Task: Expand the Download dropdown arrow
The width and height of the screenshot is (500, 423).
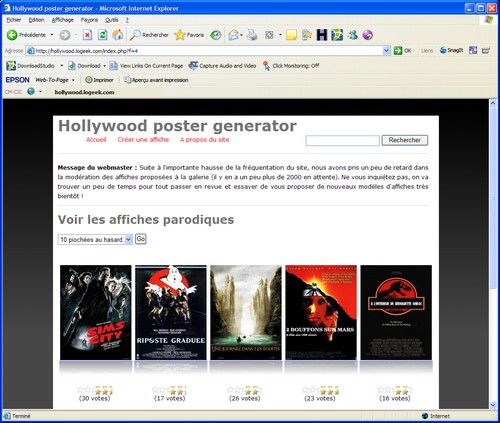Action: point(104,66)
